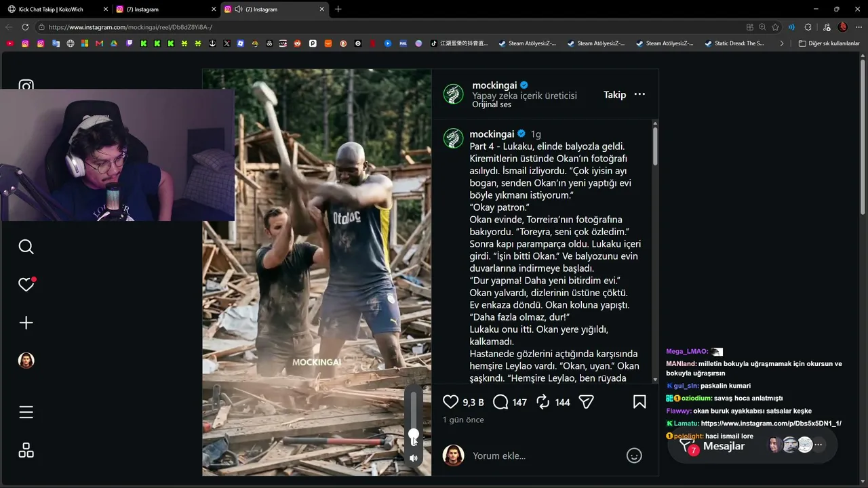Open the Google Drive bookmark icon
This screenshot has height=488, width=868.
click(x=114, y=43)
